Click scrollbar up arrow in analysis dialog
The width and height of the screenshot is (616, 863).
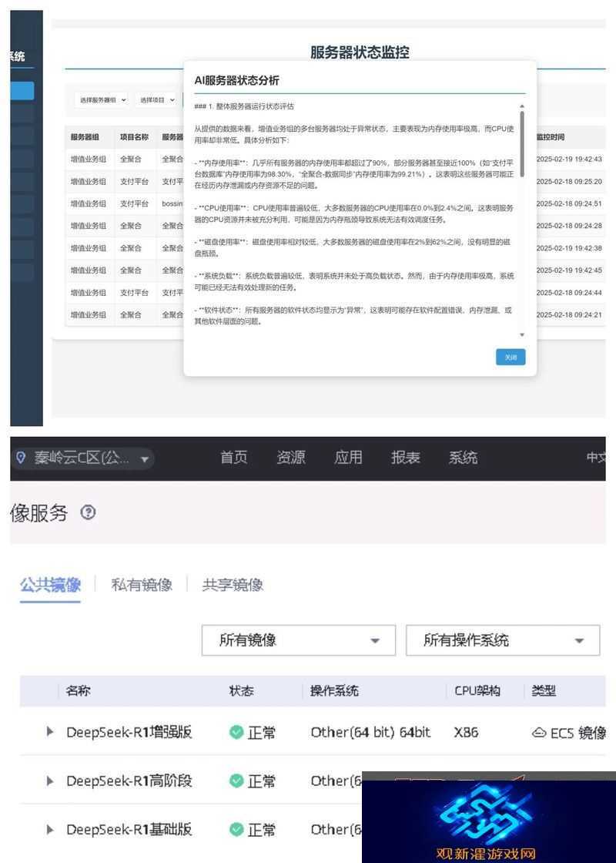pyautogui.click(x=522, y=106)
